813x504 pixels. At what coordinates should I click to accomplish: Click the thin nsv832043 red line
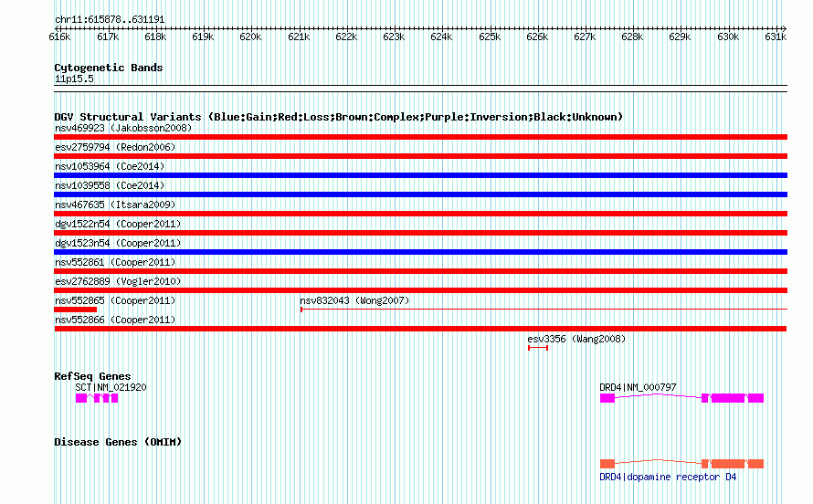point(544,310)
